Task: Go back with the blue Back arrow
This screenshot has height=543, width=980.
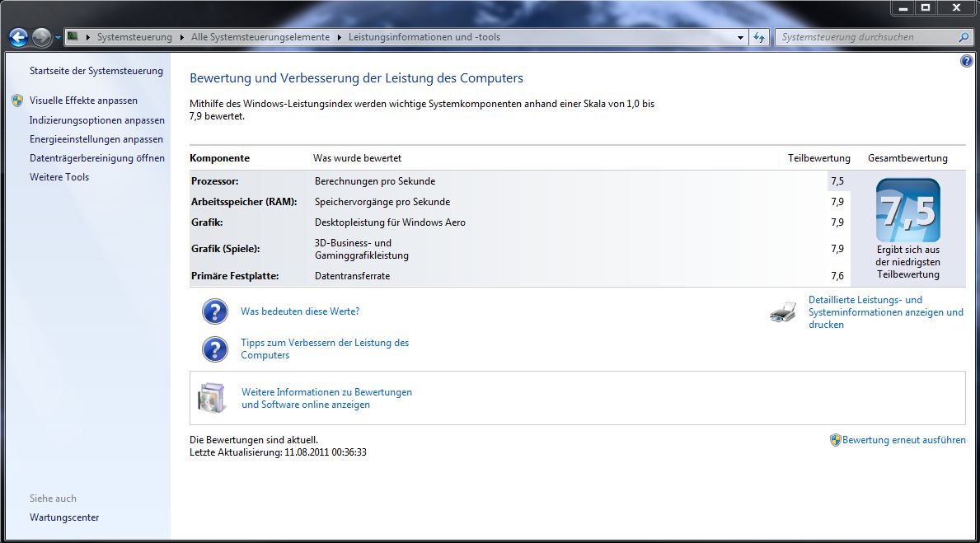Action: pos(18,38)
